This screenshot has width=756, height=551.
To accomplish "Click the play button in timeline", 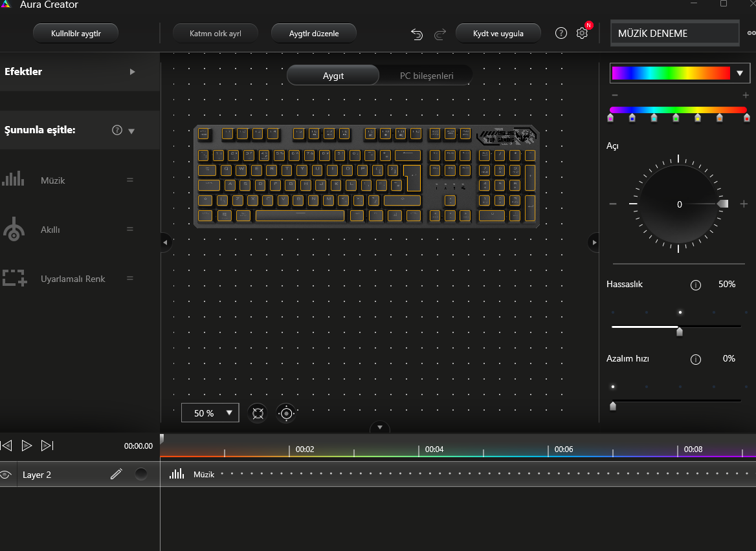I will click(x=27, y=446).
